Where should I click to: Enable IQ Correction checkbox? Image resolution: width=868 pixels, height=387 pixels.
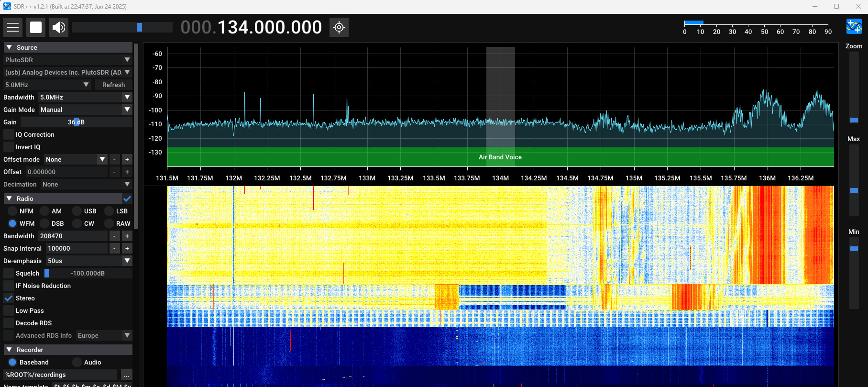pyautogui.click(x=9, y=134)
